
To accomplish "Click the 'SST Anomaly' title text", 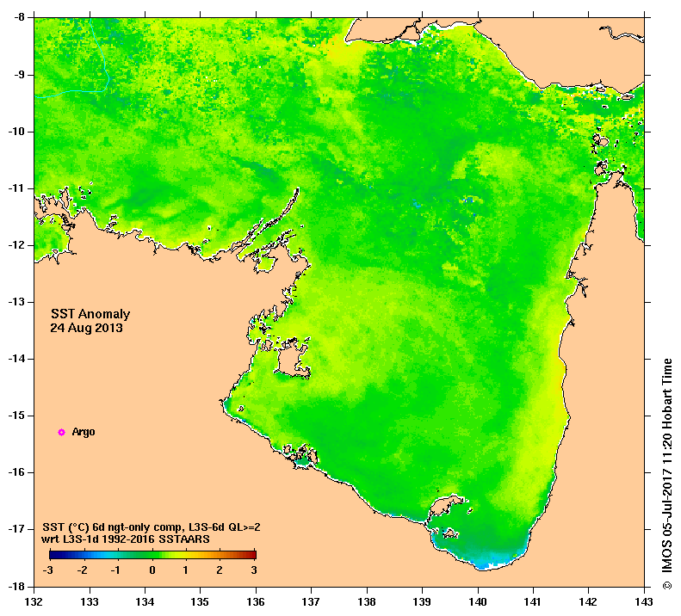I will (x=90, y=314).
